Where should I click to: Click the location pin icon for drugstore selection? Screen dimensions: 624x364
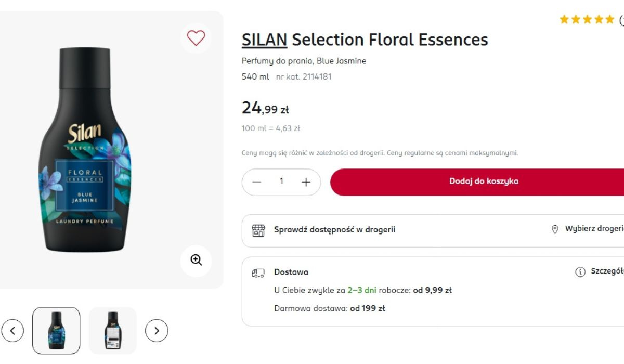tap(555, 229)
